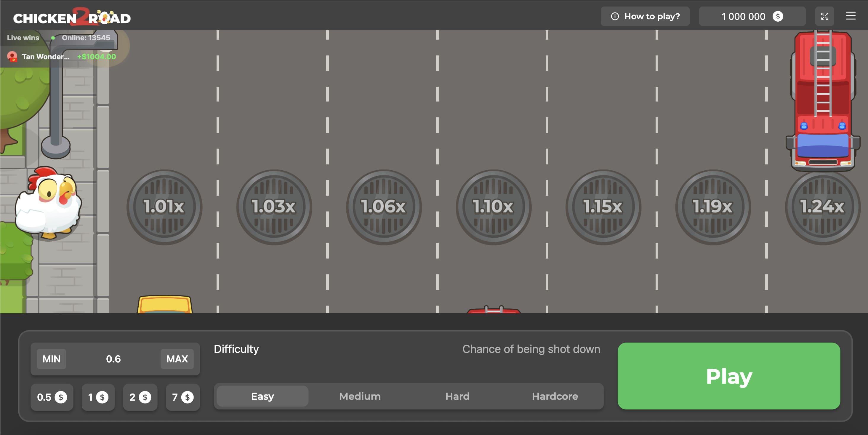Image resolution: width=868 pixels, height=435 pixels.
Task: Click the white chicken character
Action: [x=49, y=203]
